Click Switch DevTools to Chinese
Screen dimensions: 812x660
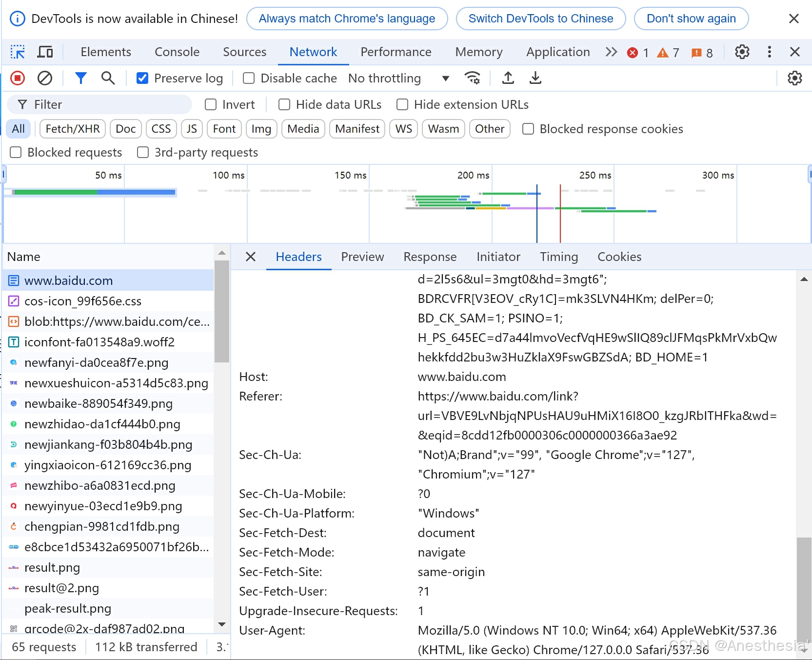tap(541, 19)
